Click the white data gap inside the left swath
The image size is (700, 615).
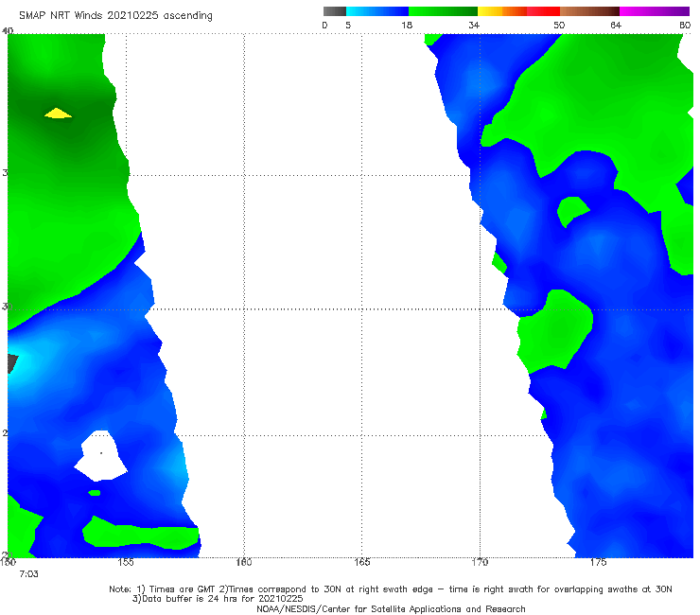click(x=101, y=456)
